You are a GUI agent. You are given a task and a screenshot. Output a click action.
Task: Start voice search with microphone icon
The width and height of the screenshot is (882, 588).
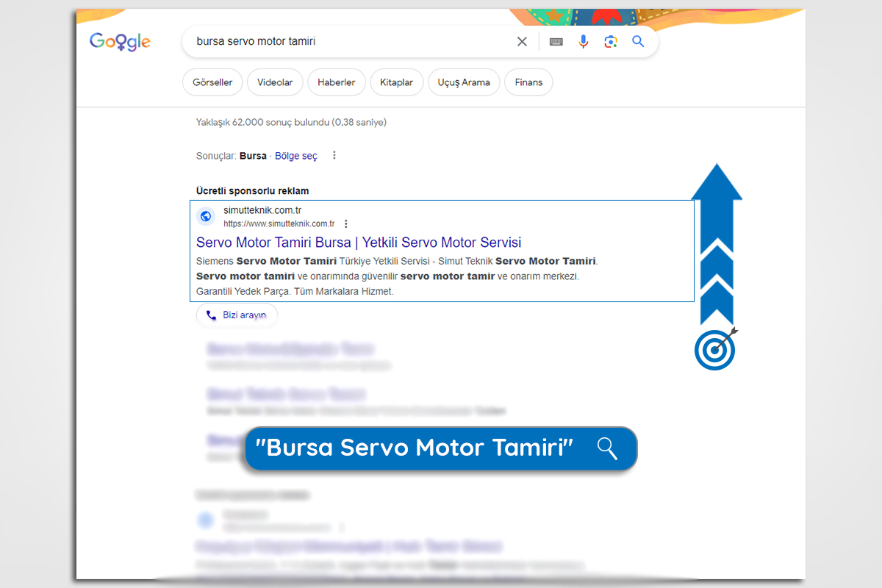click(584, 42)
